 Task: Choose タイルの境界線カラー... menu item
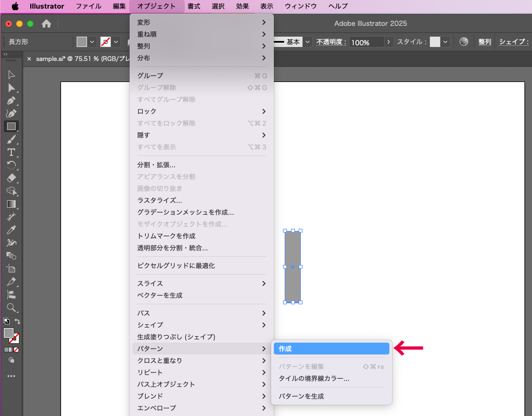332,378
